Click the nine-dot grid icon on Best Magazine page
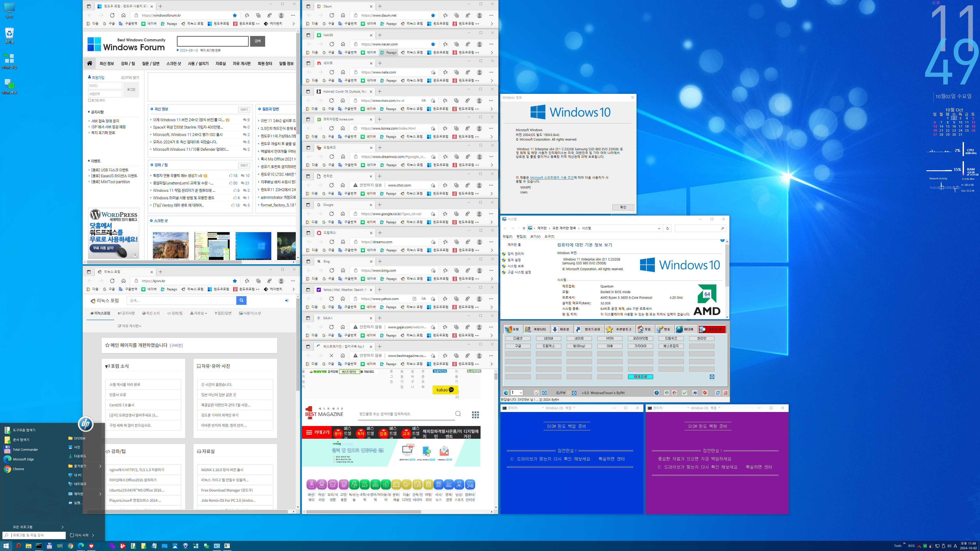This screenshot has height=551, width=980. tap(475, 415)
